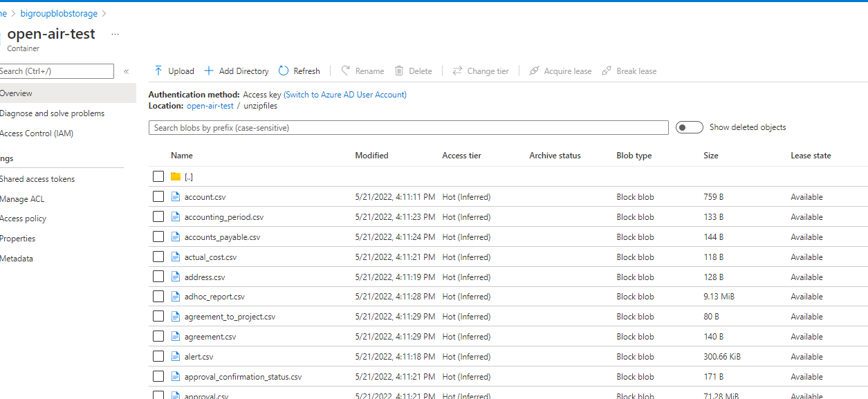The width and height of the screenshot is (868, 399).
Task: Open the actual_cost.csv blob
Action: point(210,257)
